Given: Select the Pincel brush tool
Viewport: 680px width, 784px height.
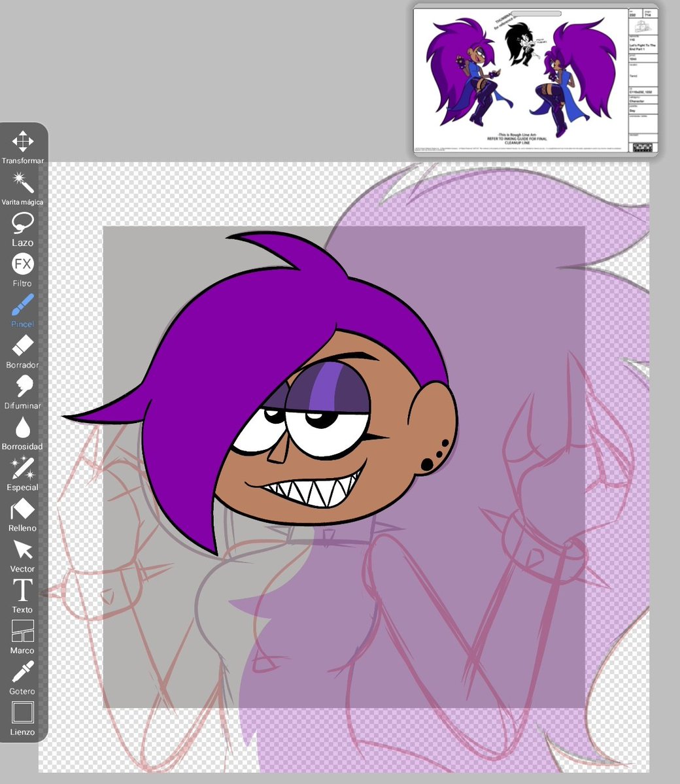Looking at the screenshot, I should (22, 311).
